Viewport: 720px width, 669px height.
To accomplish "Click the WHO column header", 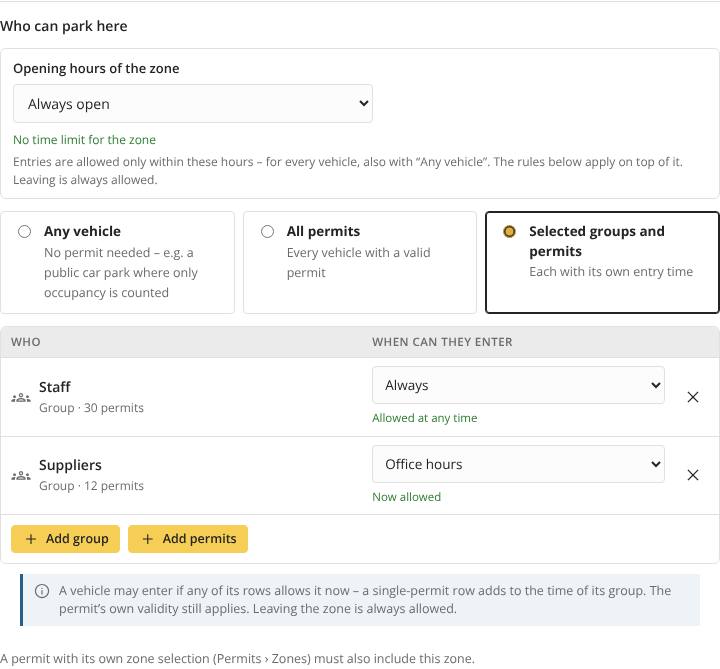I will point(26,342).
